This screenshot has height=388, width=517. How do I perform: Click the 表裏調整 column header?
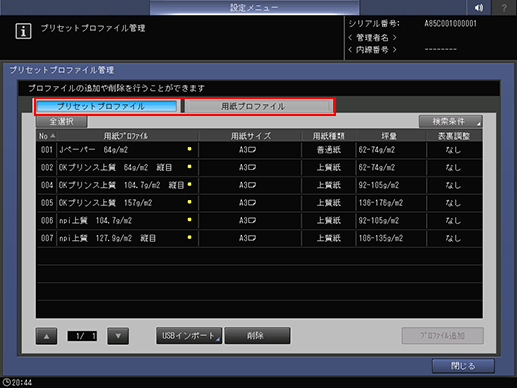click(454, 136)
